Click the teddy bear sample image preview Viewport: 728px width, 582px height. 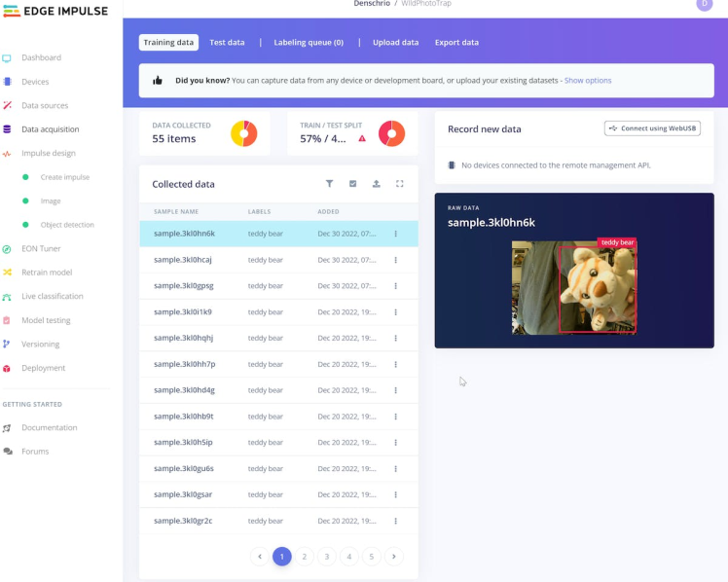pos(574,288)
